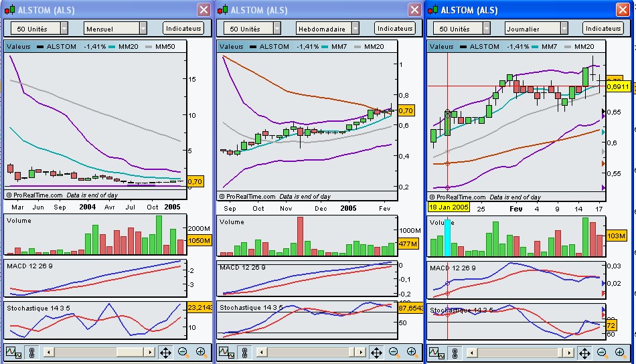Click 0,70 price label in Hebdomadaire chart
This screenshot has width=636, height=364.
(x=406, y=110)
